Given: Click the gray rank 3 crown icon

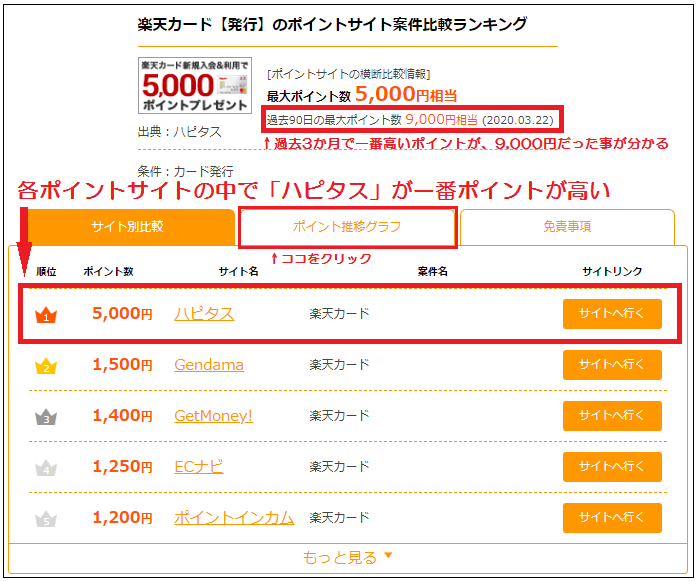Looking at the screenshot, I should (x=46, y=417).
